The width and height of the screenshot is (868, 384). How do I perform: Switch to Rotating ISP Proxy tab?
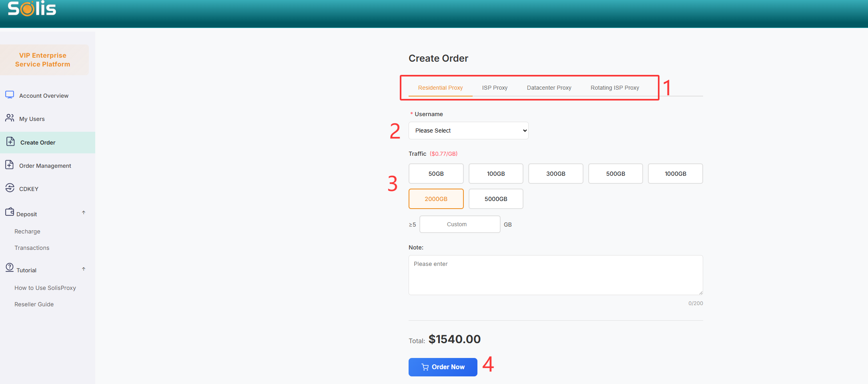click(x=615, y=88)
